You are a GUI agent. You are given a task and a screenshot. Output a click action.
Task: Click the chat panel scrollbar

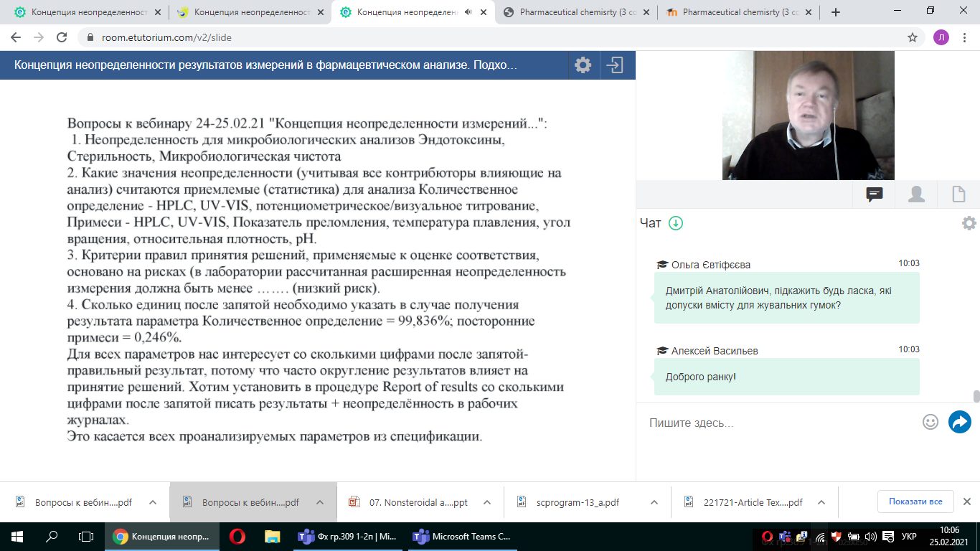[x=976, y=397]
